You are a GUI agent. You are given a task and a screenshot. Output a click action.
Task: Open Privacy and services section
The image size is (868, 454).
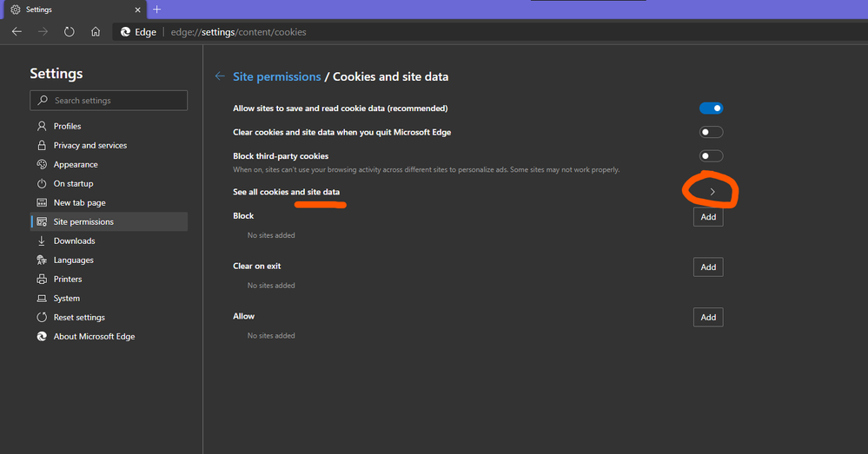point(109,146)
